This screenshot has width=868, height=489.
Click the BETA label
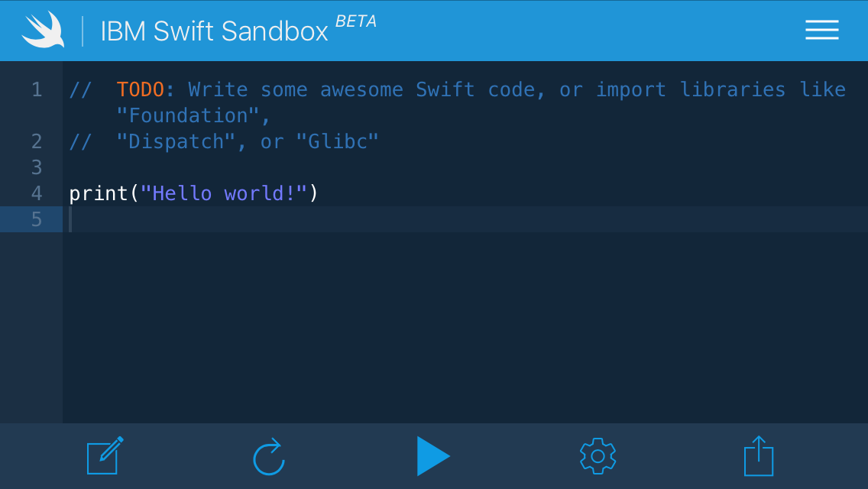(356, 21)
